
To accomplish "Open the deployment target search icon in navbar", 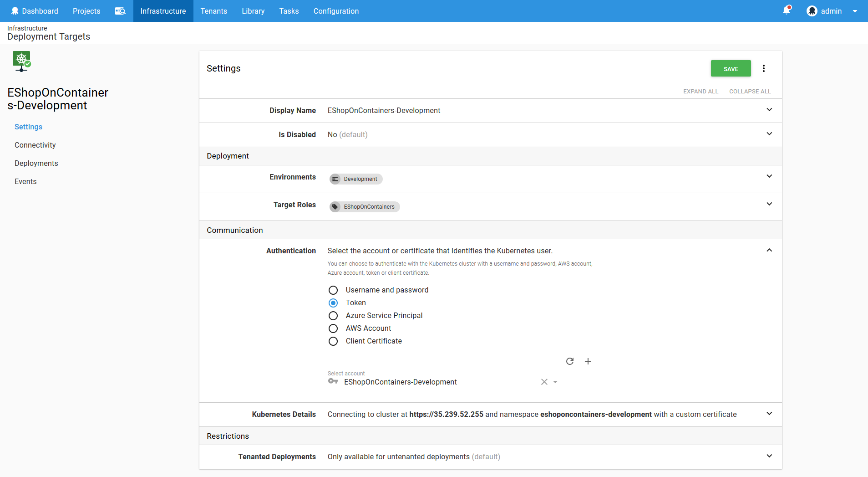I will (x=120, y=10).
